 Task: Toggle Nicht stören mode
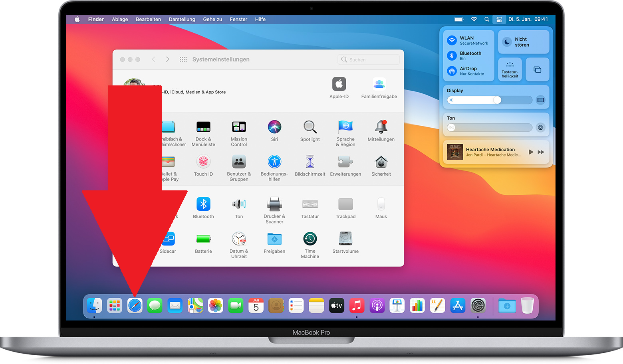507,42
